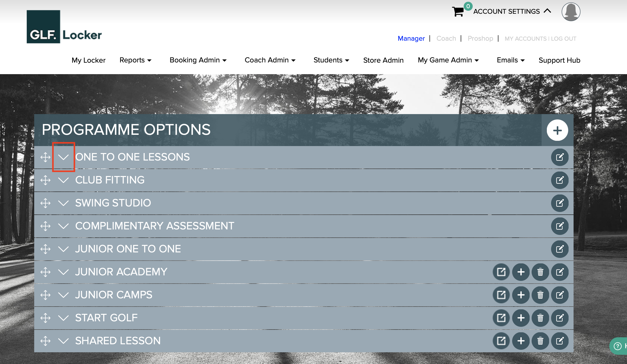Expand the Start Golf row
Screen dimensions: 627x364
tap(63, 318)
